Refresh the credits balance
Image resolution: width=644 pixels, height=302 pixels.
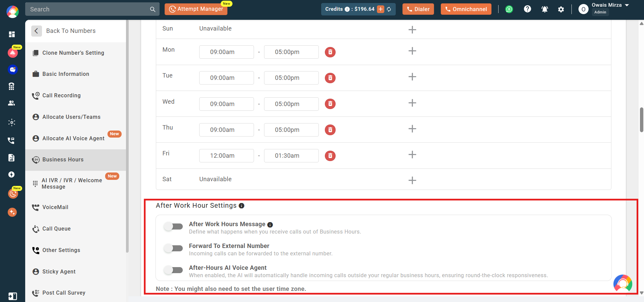coord(389,9)
